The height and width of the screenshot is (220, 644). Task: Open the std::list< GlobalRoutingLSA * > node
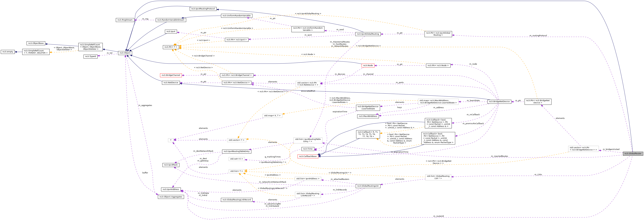click(438, 177)
